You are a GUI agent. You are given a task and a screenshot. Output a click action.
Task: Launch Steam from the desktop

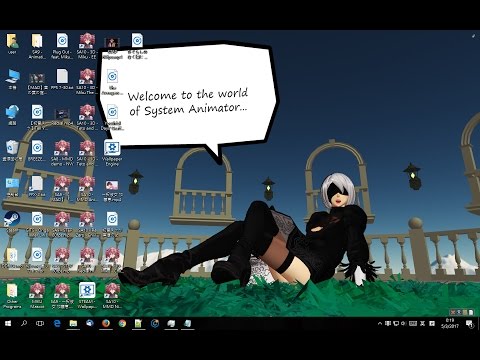(x=12, y=222)
